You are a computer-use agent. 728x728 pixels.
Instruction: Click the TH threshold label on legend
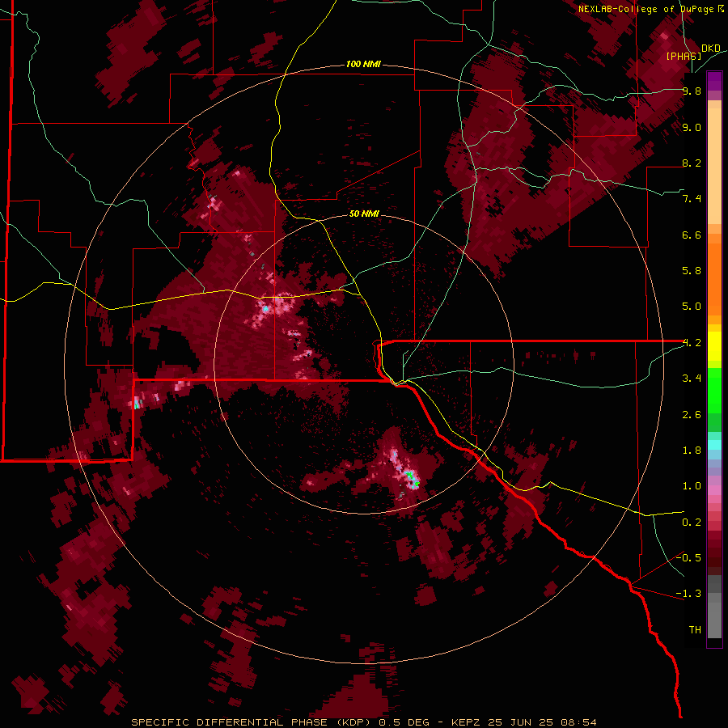pos(695,630)
